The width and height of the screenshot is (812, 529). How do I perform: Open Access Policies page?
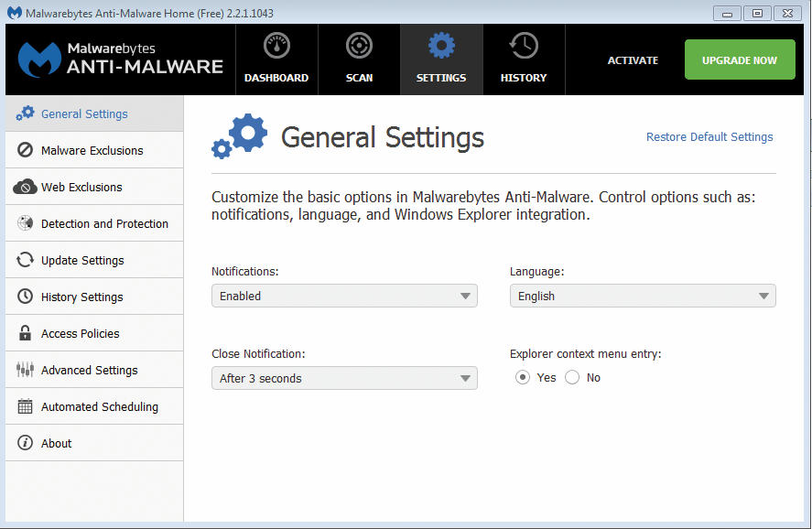[x=94, y=333]
